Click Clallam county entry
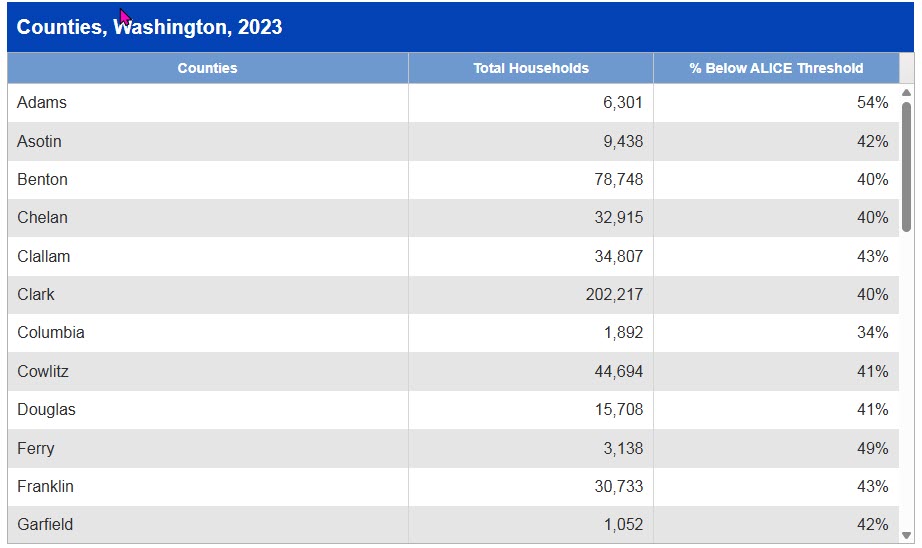Viewport: 922px width, 548px height. 44,257
